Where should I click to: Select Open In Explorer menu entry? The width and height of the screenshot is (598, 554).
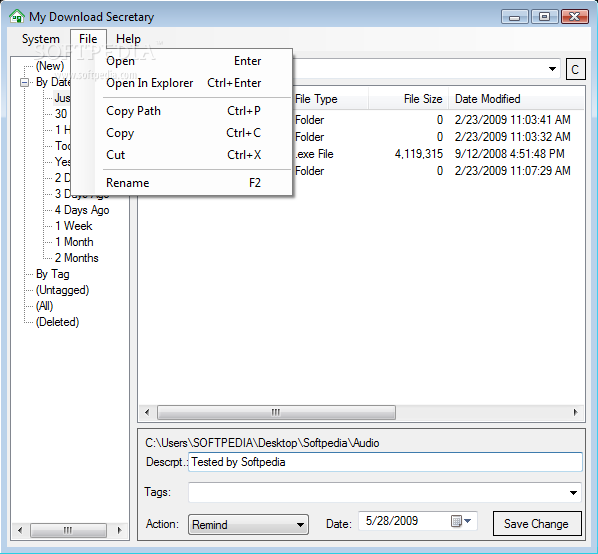click(183, 83)
